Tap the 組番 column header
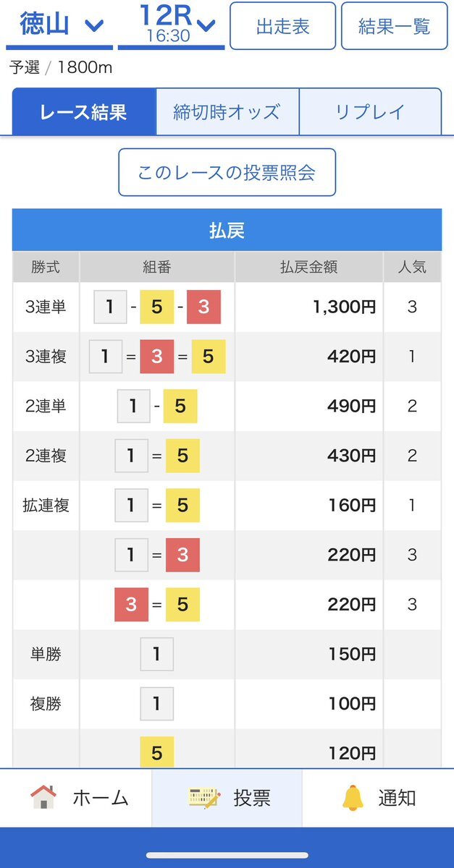This screenshot has width=454, height=868. point(157,267)
